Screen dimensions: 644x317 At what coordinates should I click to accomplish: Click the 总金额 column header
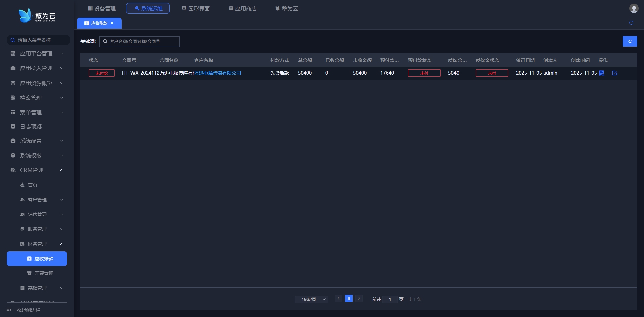click(x=305, y=60)
